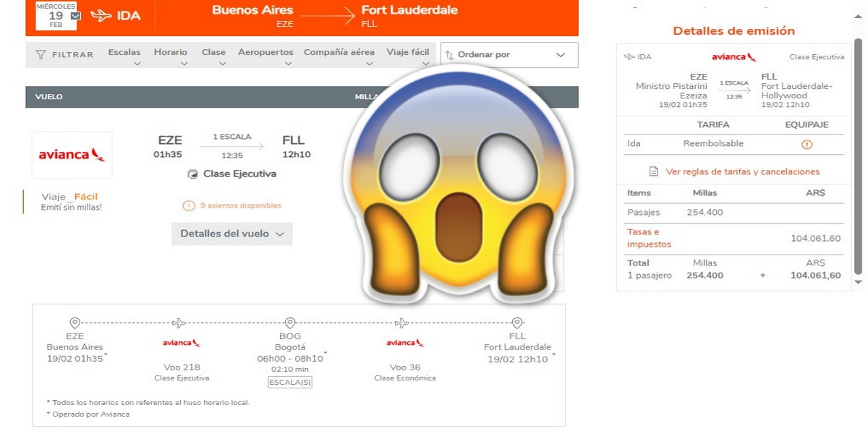Collapse the Detalles del vuelo section

(x=231, y=234)
